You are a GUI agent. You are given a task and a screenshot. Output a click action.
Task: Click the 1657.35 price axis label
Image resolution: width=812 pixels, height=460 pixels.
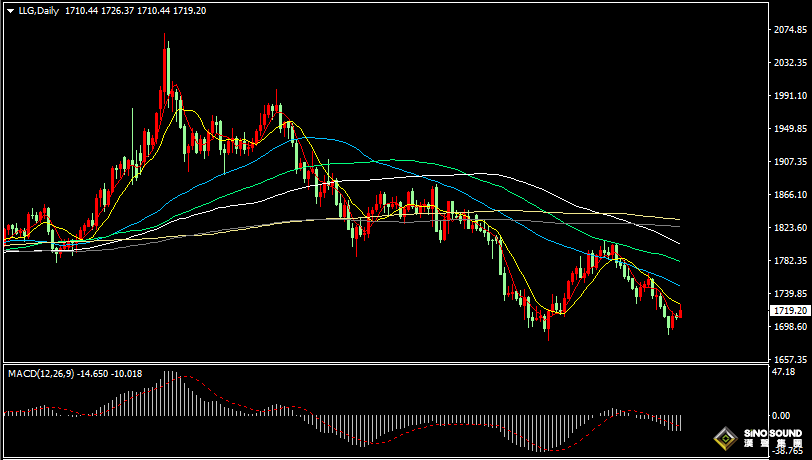pos(790,359)
